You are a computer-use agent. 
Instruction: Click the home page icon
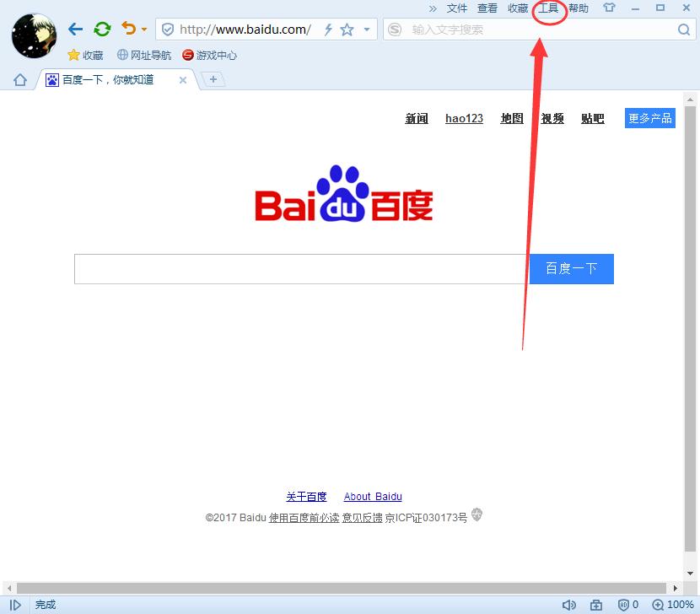[x=20, y=80]
